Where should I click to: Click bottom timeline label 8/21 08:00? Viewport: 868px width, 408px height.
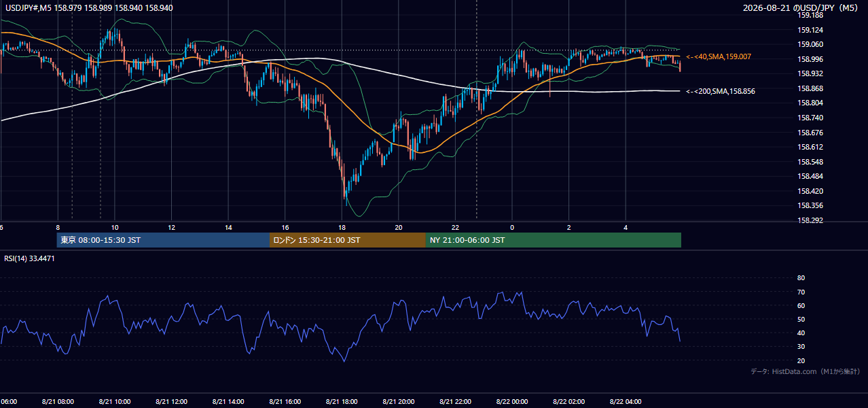(58, 402)
